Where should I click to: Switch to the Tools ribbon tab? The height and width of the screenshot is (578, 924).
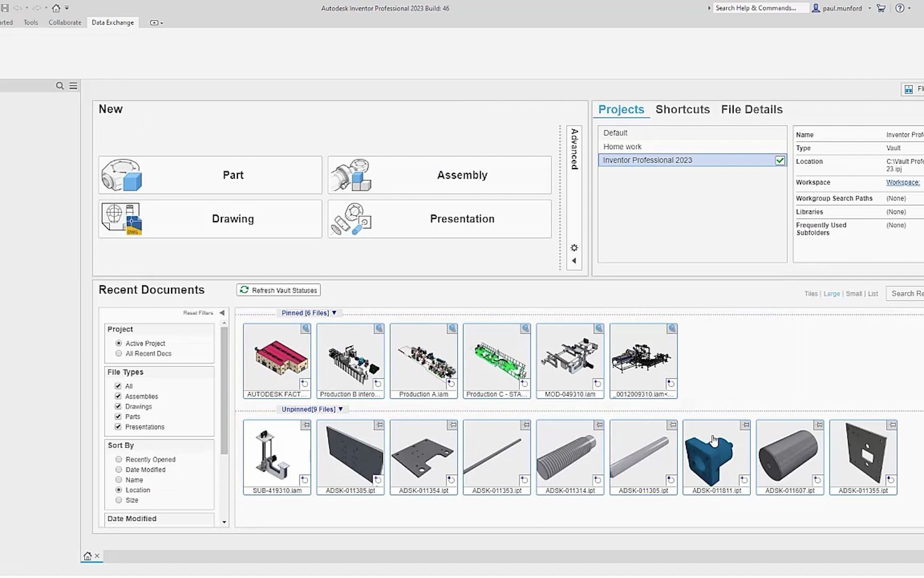coord(30,22)
